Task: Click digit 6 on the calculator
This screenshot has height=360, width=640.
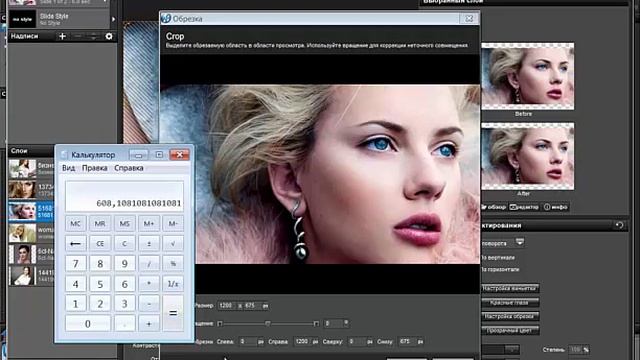Action: [124, 284]
